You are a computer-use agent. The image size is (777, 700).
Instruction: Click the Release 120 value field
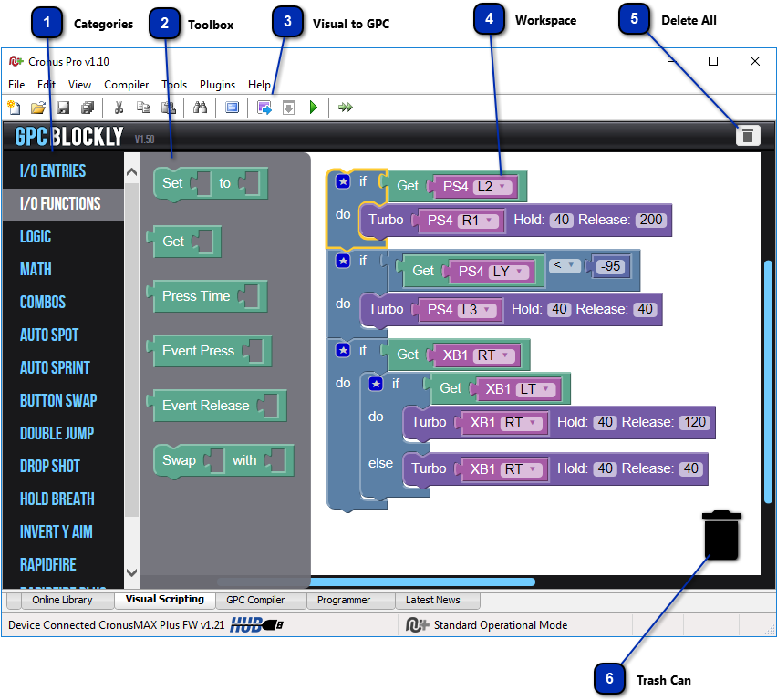click(x=695, y=422)
